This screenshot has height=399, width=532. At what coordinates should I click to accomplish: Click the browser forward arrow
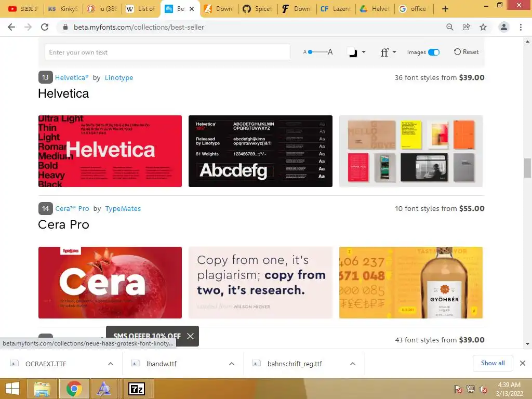pos(28,27)
